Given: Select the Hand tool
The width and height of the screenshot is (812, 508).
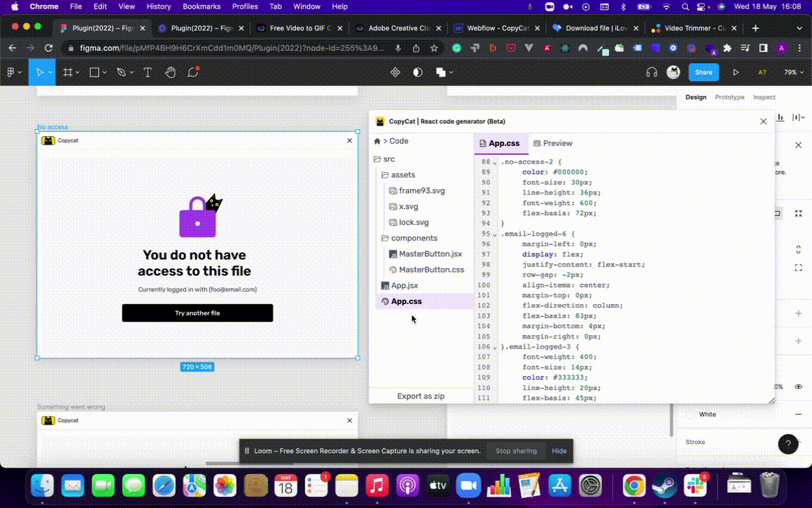Looking at the screenshot, I should pyautogui.click(x=171, y=73).
